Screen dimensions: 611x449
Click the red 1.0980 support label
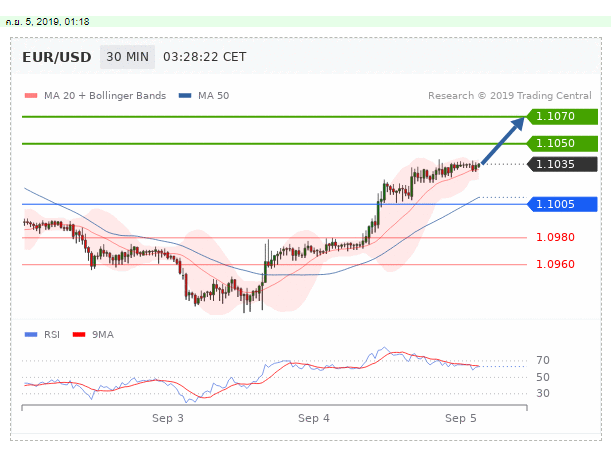coord(555,237)
